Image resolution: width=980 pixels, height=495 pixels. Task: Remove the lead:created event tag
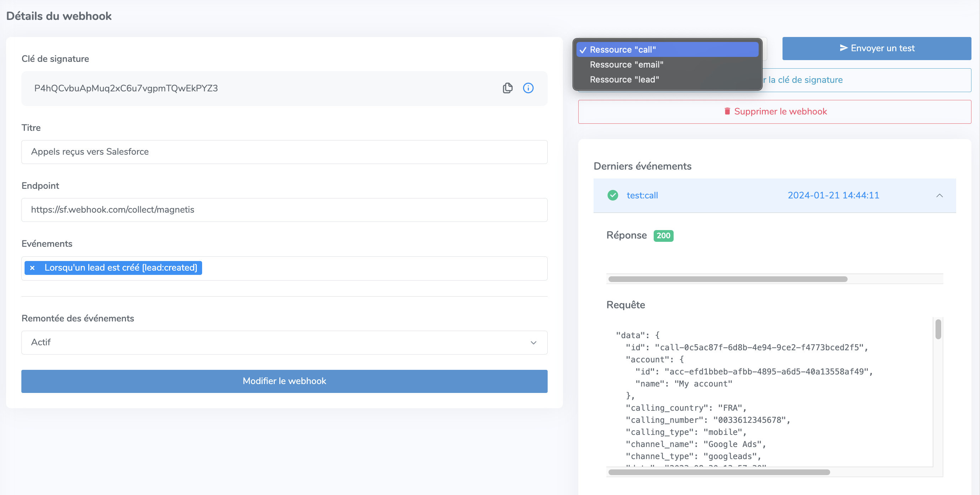[32, 268]
